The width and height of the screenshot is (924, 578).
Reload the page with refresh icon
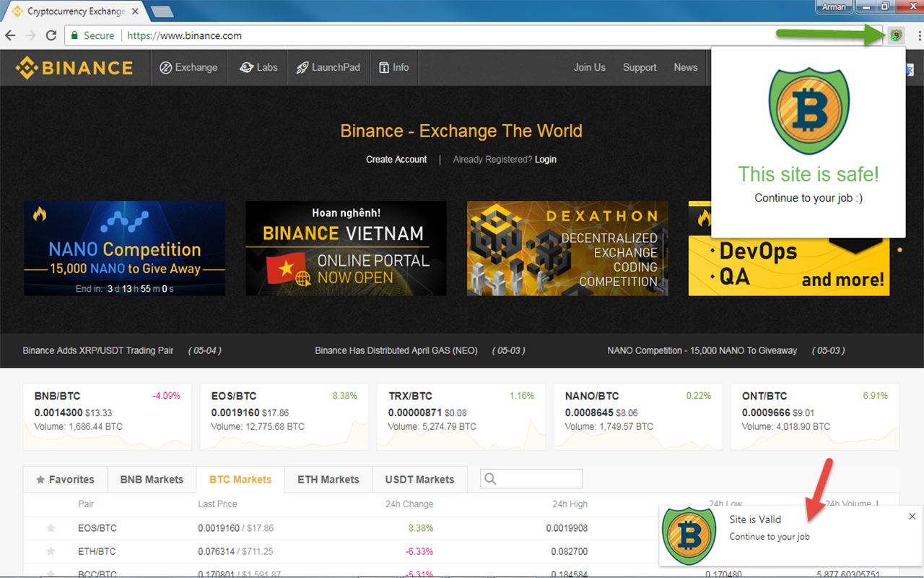51,35
